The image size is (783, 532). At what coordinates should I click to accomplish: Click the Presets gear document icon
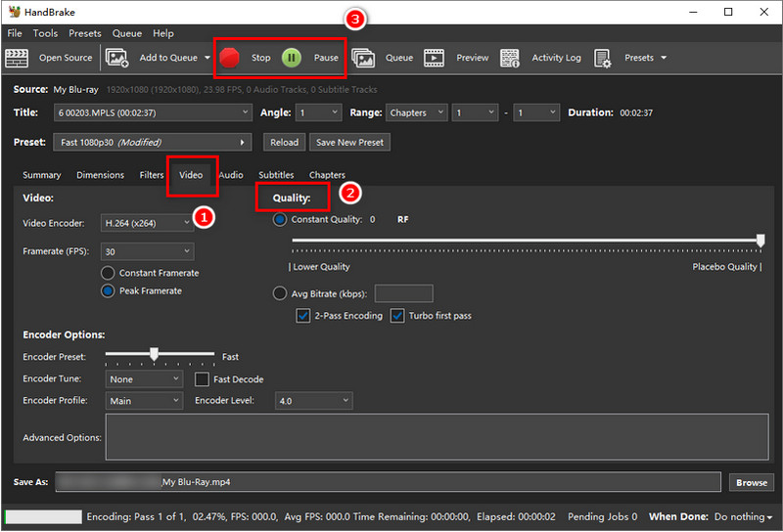pyautogui.click(x=603, y=58)
